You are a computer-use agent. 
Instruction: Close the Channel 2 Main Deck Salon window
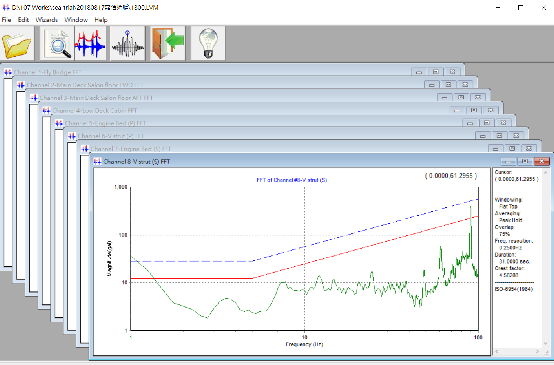point(465,84)
